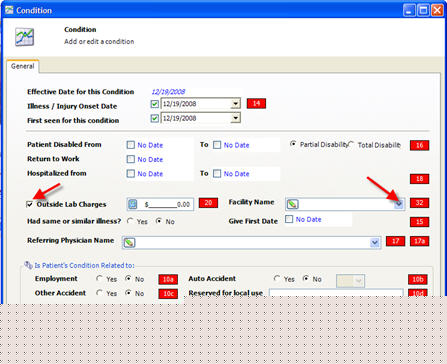Click the lookup icon in Facility Name field
447x364 pixels.
292,204
